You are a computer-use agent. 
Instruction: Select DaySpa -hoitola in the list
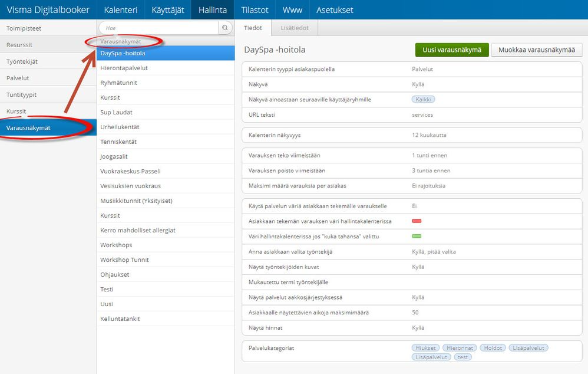click(166, 53)
